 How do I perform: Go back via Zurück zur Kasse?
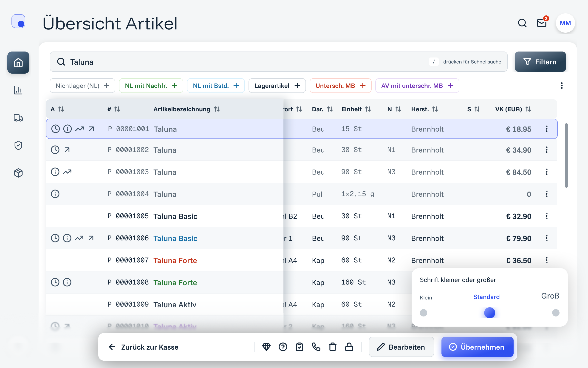143,347
